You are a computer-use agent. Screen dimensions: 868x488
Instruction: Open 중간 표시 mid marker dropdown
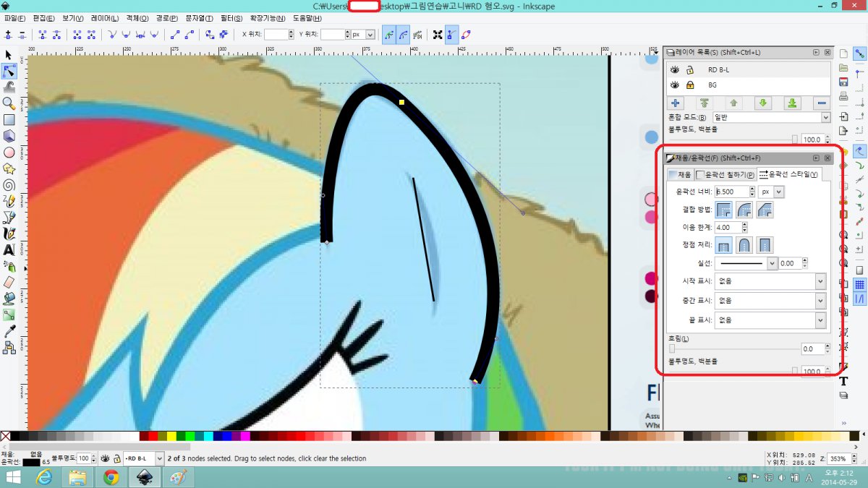coord(770,300)
